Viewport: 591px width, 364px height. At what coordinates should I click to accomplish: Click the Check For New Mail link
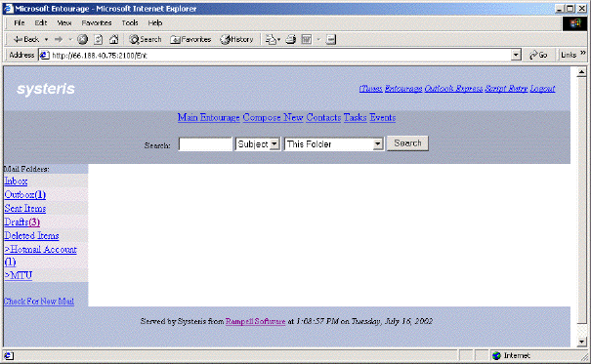[39, 302]
